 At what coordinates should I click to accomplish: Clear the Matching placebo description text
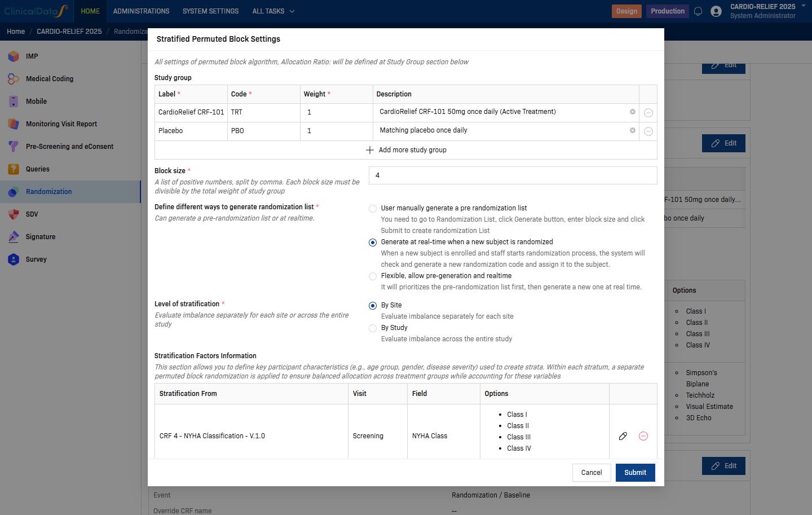click(633, 130)
